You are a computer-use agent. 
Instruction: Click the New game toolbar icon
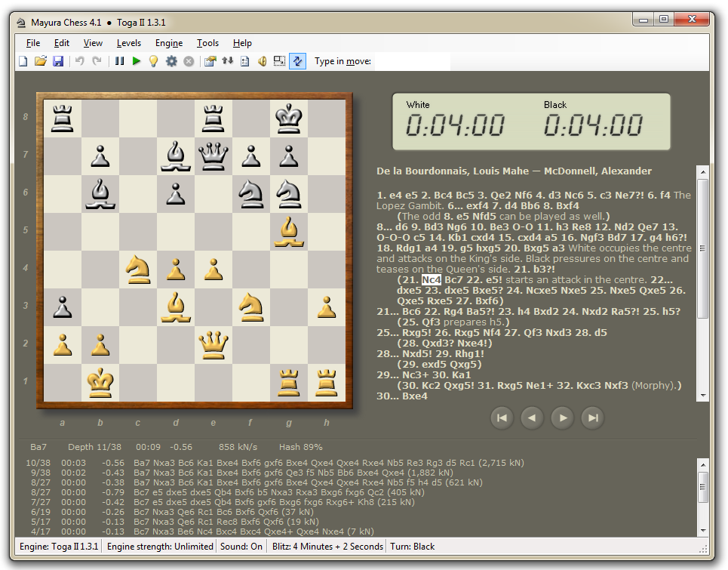(23, 61)
